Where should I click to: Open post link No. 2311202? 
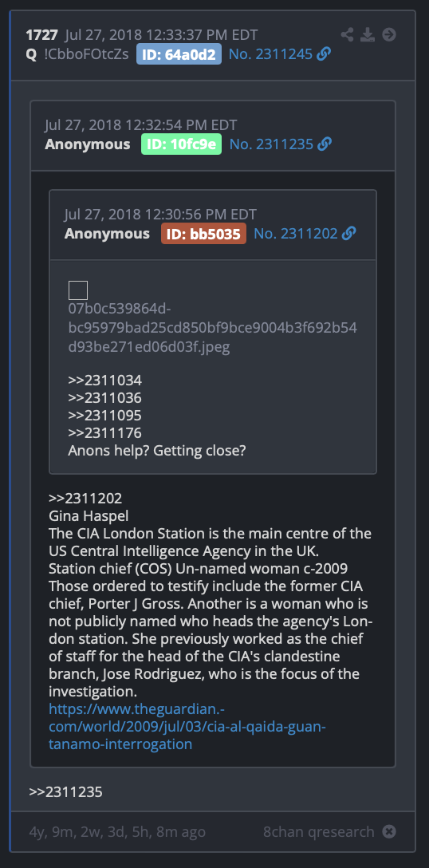click(x=296, y=234)
